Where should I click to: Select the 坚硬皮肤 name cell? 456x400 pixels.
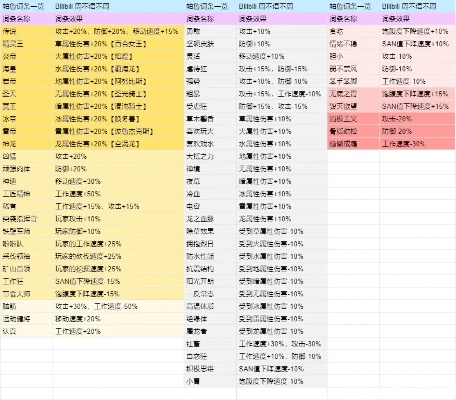210,44
